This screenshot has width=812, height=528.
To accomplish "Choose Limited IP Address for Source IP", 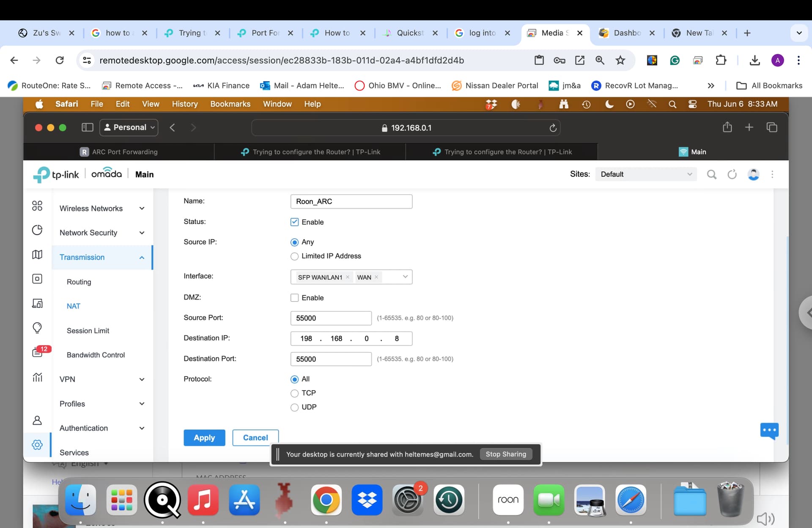I will coord(295,256).
